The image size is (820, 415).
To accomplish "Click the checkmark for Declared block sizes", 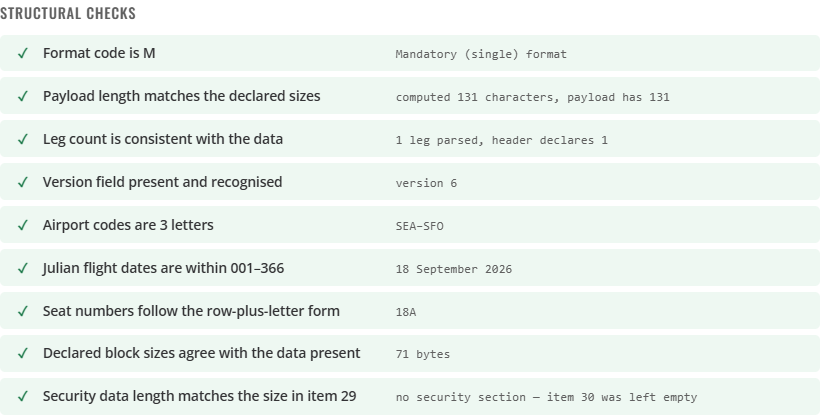I will coord(22,353).
